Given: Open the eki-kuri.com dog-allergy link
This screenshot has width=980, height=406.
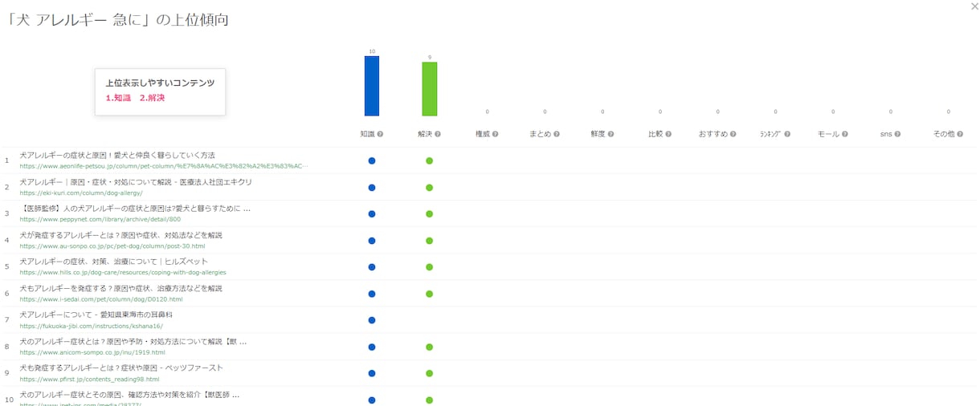Looking at the screenshot, I should pos(81,193).
